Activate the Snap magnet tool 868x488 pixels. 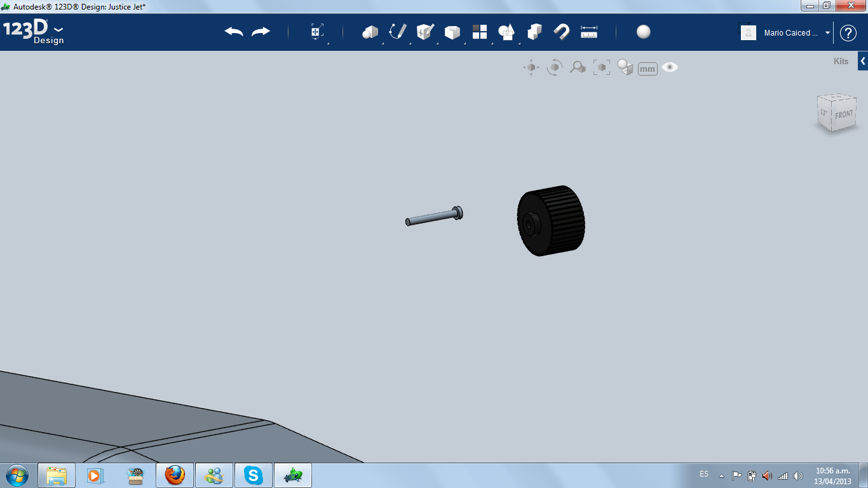561,32
